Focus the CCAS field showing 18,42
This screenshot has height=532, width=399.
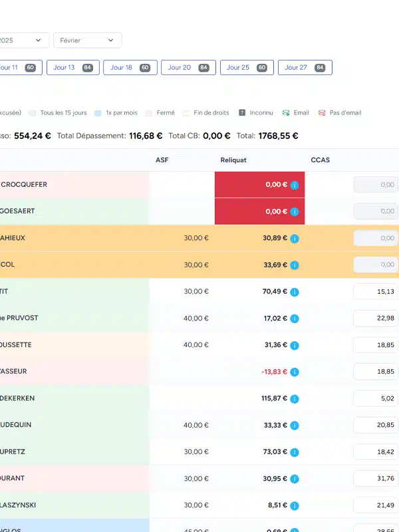point(375,452)
